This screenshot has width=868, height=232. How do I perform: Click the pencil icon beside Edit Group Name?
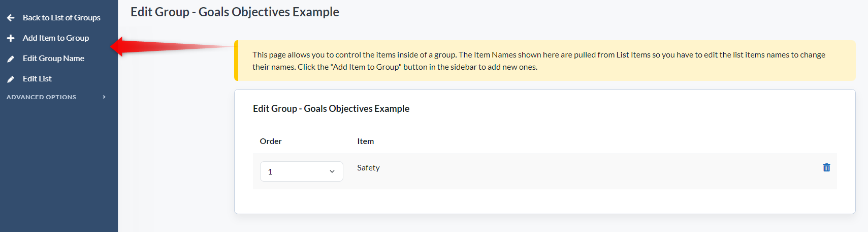click(x=11, y=59)
